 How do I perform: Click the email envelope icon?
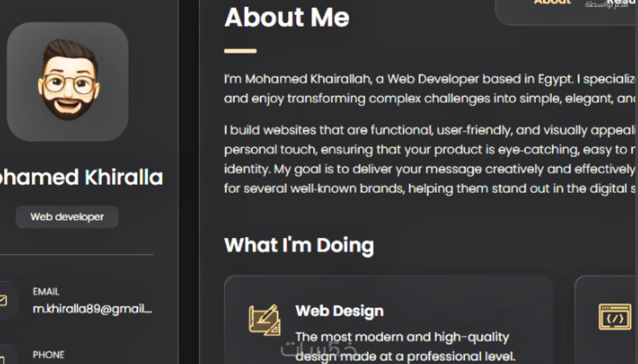point(3,300)
